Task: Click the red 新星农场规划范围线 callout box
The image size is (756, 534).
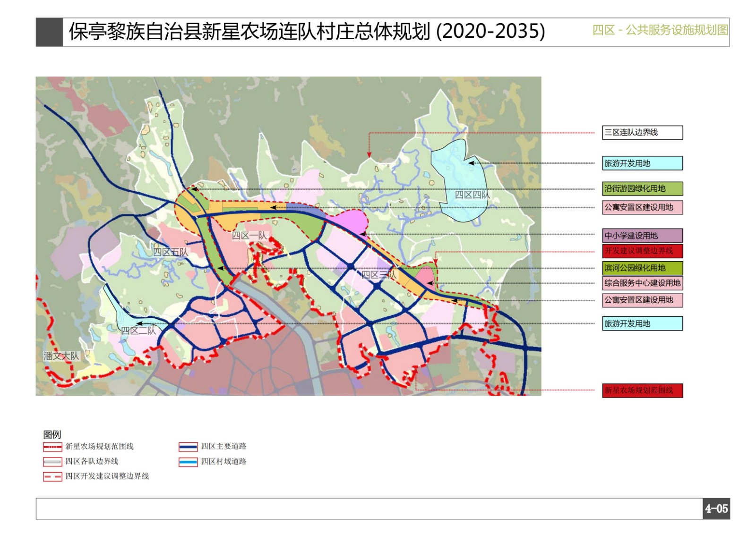Action: (x=642, y=390)
